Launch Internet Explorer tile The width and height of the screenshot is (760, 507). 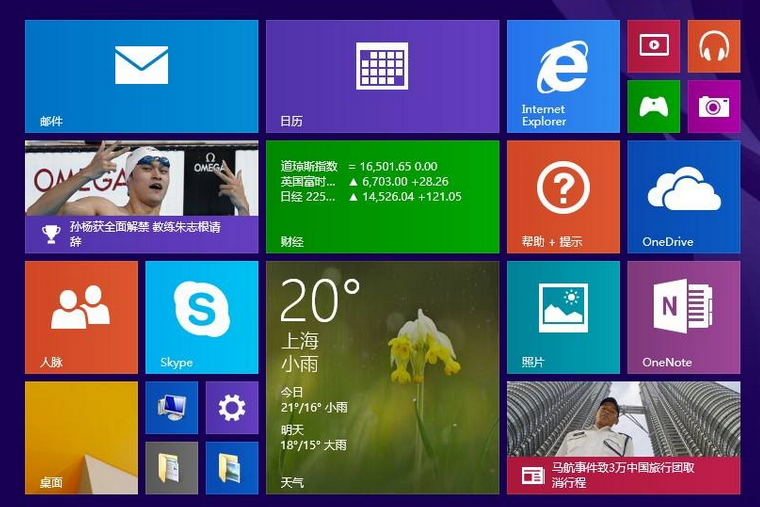tap(563, 76)
